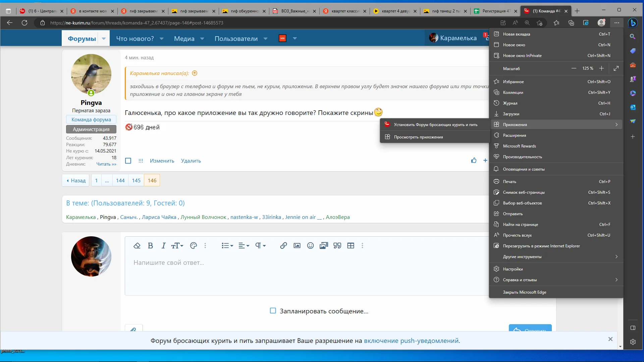Click the insert quote icon
Screen dimensions: 644x362
click(337, 246)
